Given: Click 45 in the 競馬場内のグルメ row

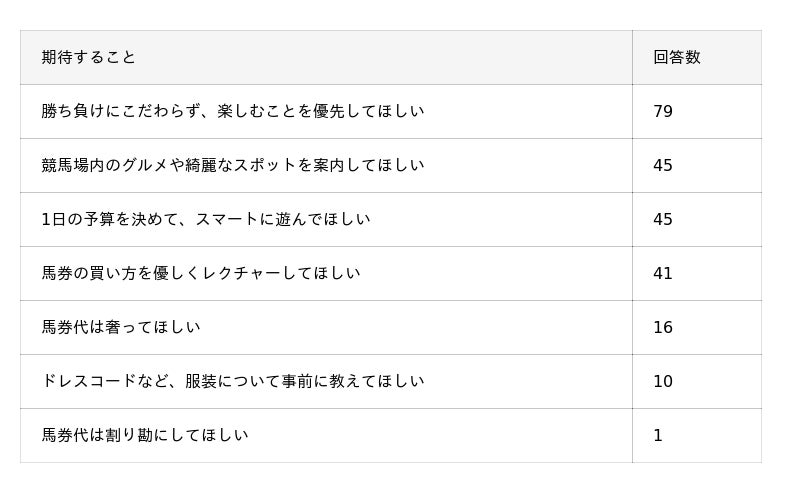Looking at the screenshot, I should [663, 166].
